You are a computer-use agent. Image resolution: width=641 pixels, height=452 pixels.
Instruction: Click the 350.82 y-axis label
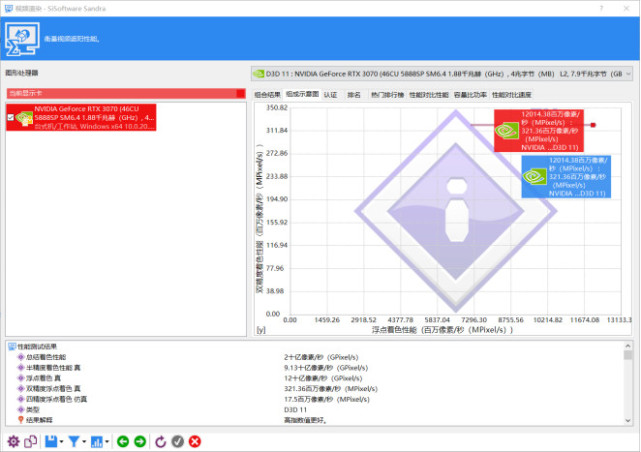click(277, 107)
